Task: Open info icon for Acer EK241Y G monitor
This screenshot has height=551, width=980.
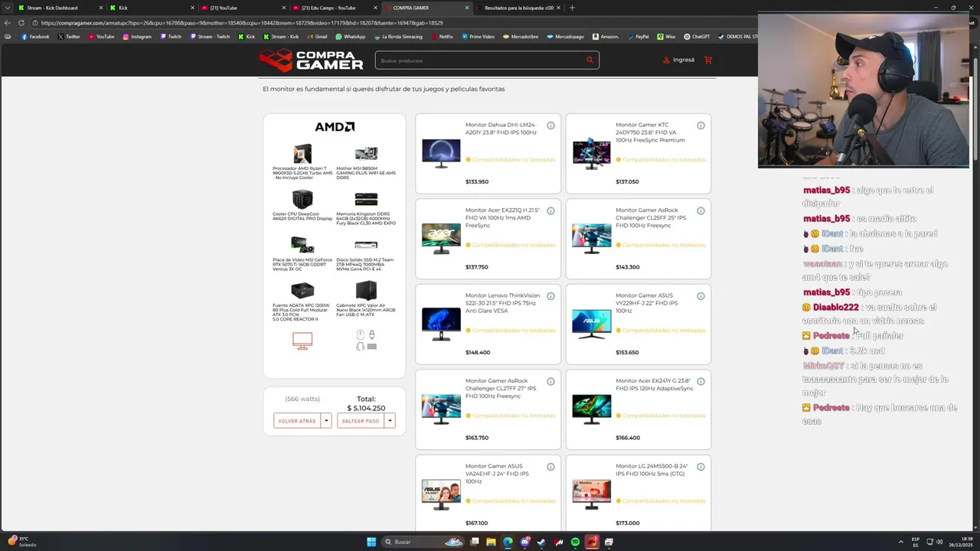Action: (x=701, y=381)
